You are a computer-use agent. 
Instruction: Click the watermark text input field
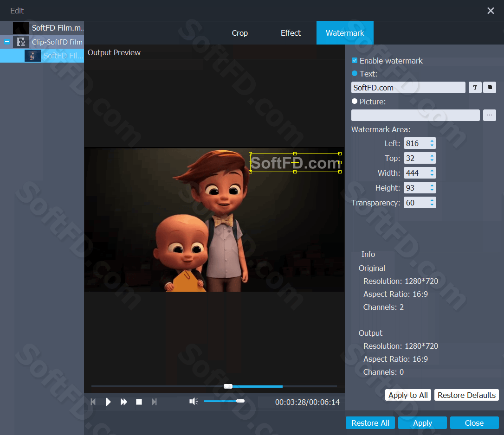click(x=408, y=87)
